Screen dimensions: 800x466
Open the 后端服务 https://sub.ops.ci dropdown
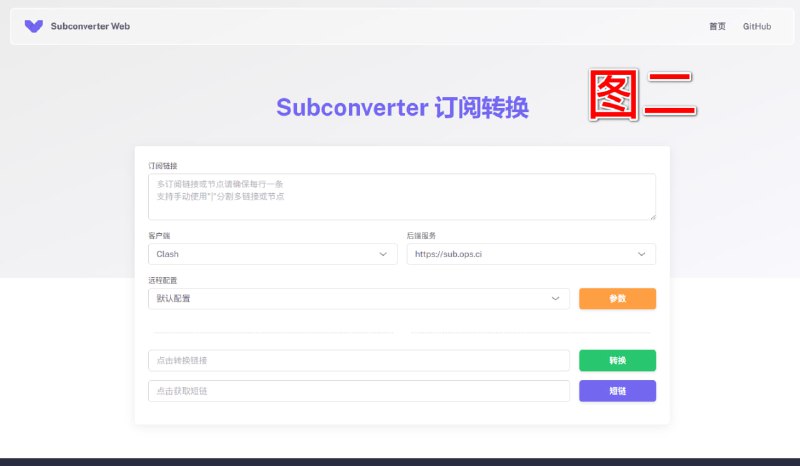point(531,254)
